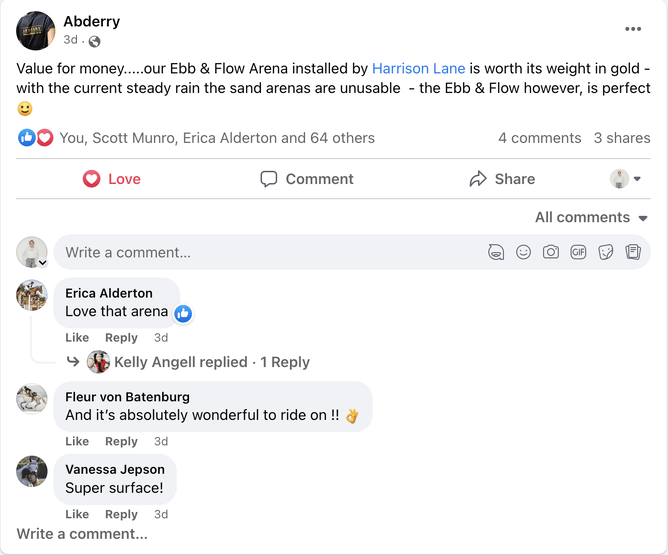The image size is (668, 555).
Task: Like Erica Alderton's comment
Action: tap(77, 338)
